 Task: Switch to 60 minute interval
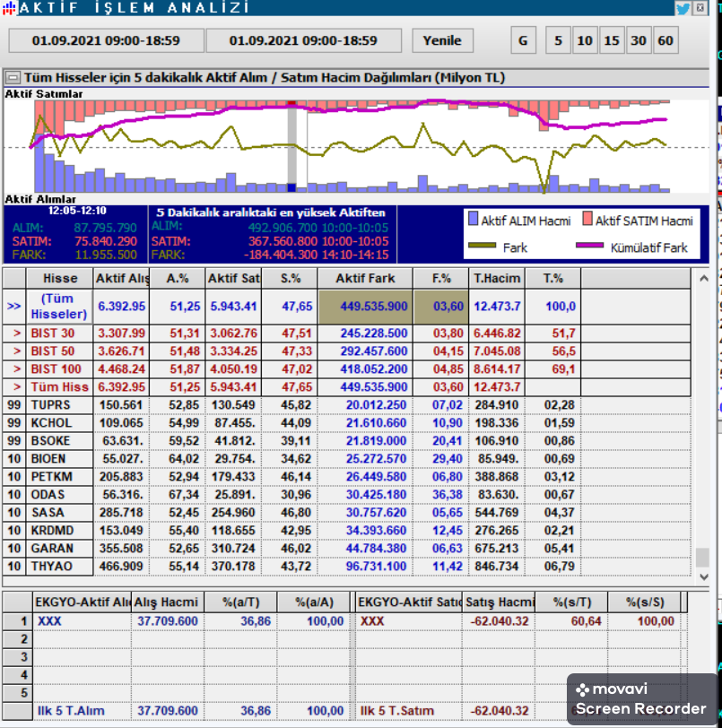click(665, 41)
